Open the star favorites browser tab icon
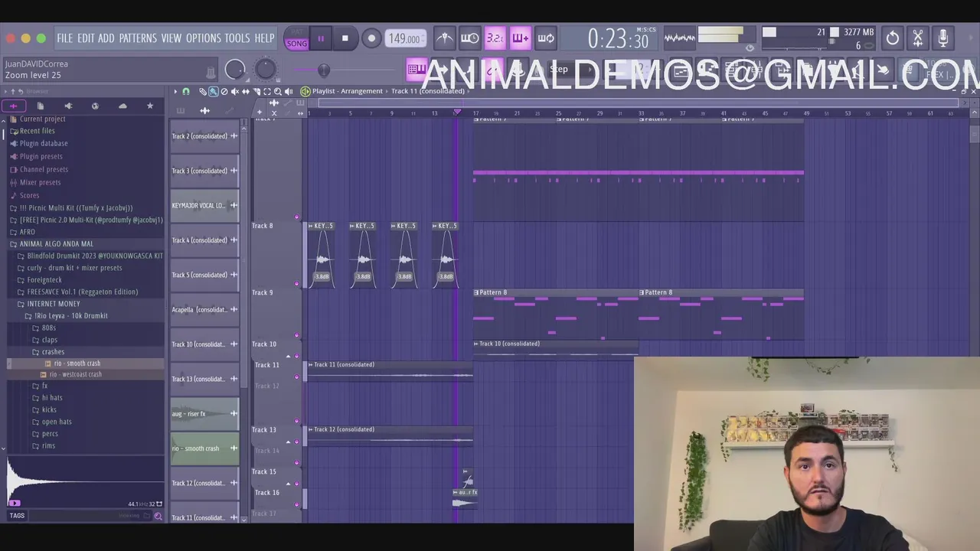The width and height of the screenshot is (980, 551). (x=150, y=106)
